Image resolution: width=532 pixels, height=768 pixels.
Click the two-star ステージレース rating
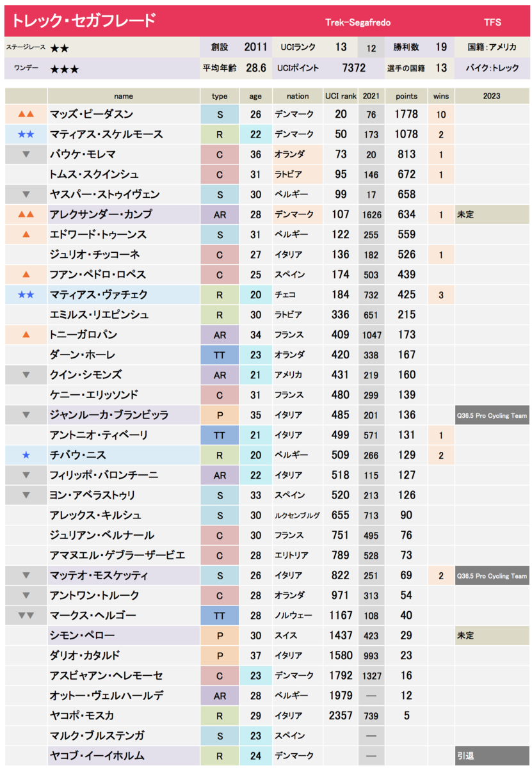[60, 48]
